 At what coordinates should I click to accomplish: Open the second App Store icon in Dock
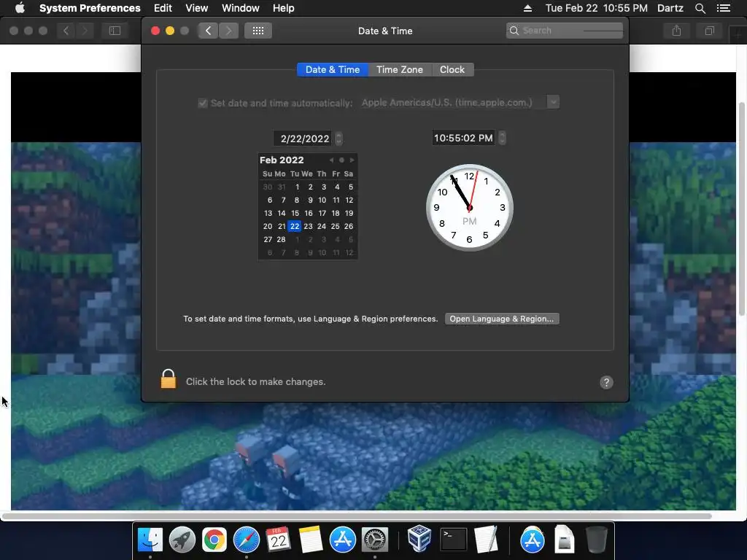[x=532, y=540]
